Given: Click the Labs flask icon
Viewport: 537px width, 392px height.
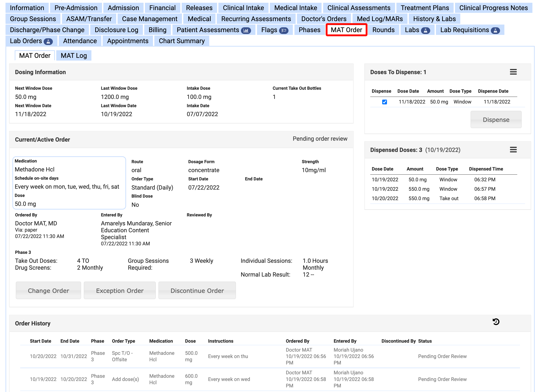Looking at the screenshot, I should (425, 30).
